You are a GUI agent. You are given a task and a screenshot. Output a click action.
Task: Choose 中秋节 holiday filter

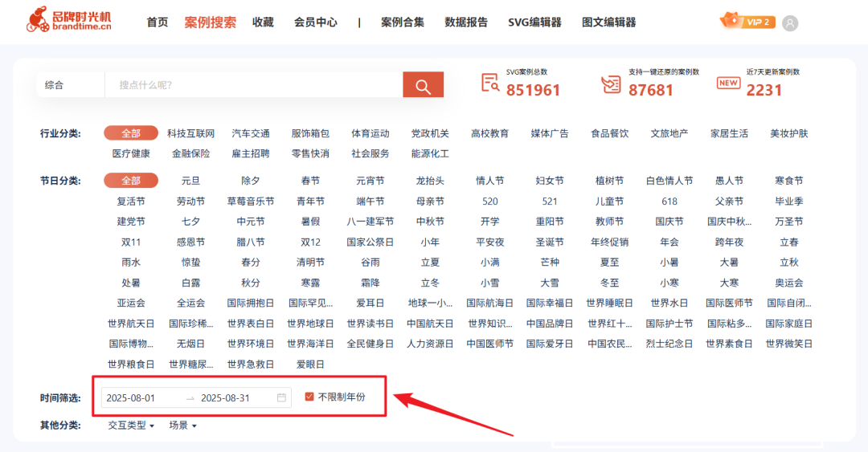point(430,222)
